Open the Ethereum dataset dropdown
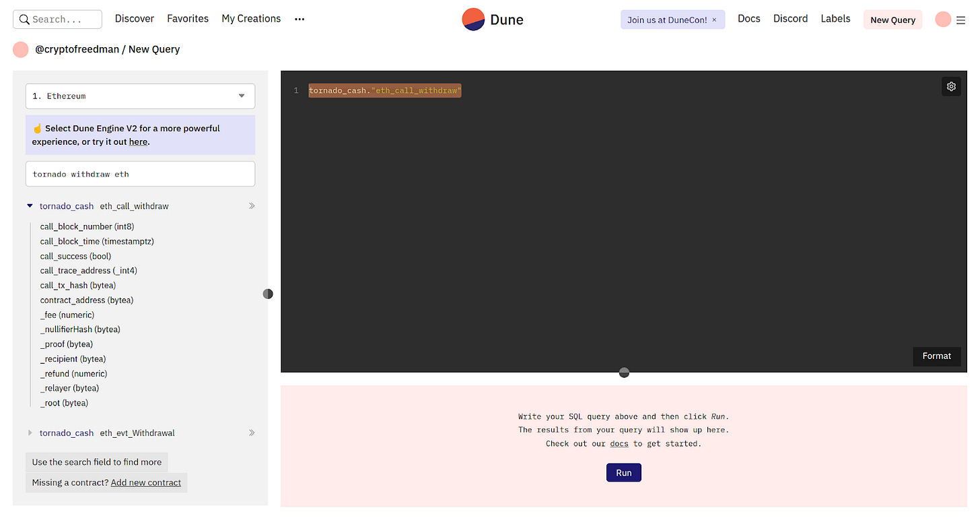The height and width of the screenshot is (526, 980). 140,96
